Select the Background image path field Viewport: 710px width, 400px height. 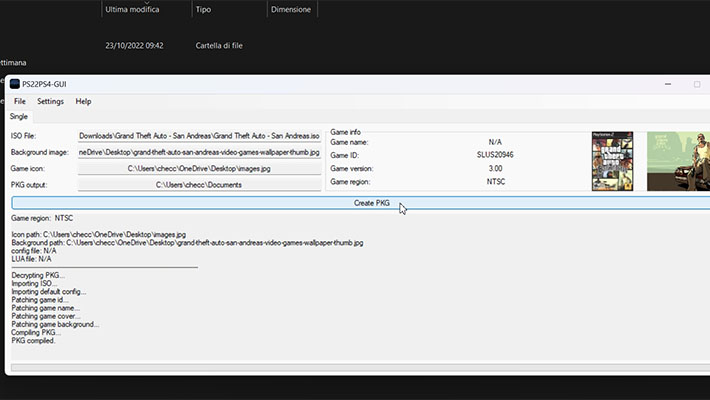tap(199, 152)
